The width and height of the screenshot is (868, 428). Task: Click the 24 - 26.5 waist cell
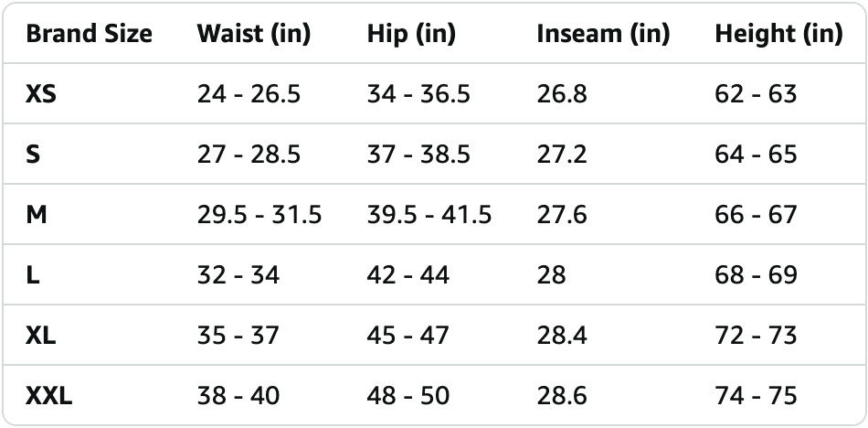249,94
